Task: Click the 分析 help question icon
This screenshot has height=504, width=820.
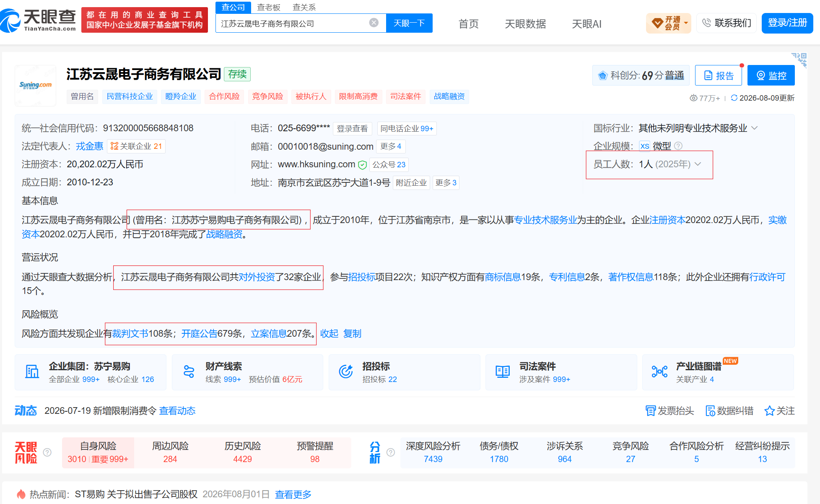Action: click(x=391, y=452)
